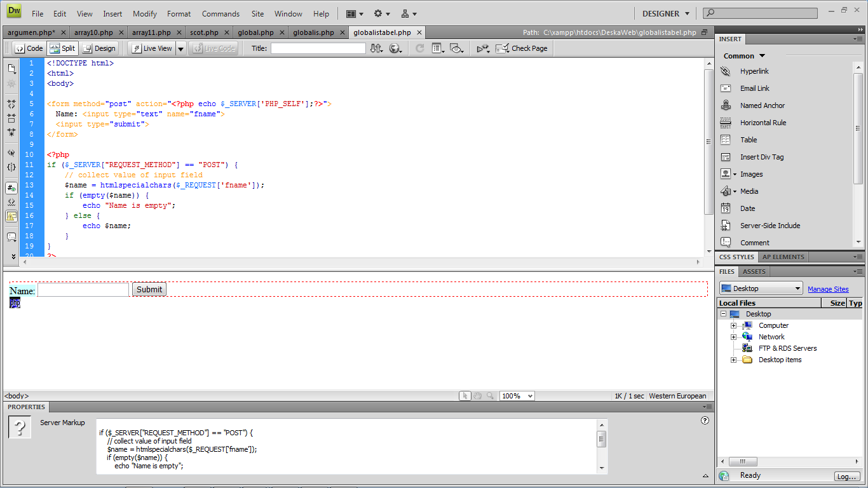The width and height of the screenshot is (868, 488).
Task: Click Check Page button
Action: click(522, 48)
